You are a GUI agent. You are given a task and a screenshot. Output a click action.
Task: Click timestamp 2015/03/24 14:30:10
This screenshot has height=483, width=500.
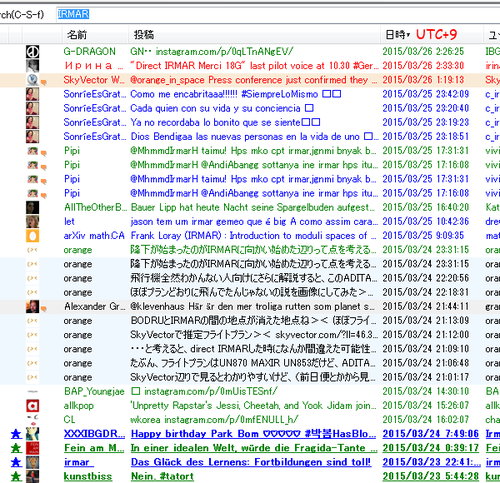(x=425, y=391)
